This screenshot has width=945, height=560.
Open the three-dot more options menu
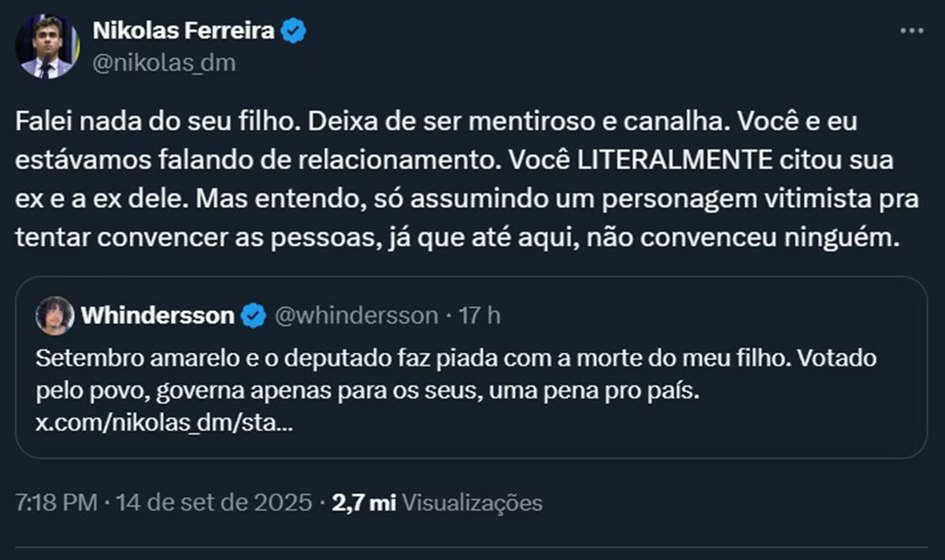(x=911, y=31)
